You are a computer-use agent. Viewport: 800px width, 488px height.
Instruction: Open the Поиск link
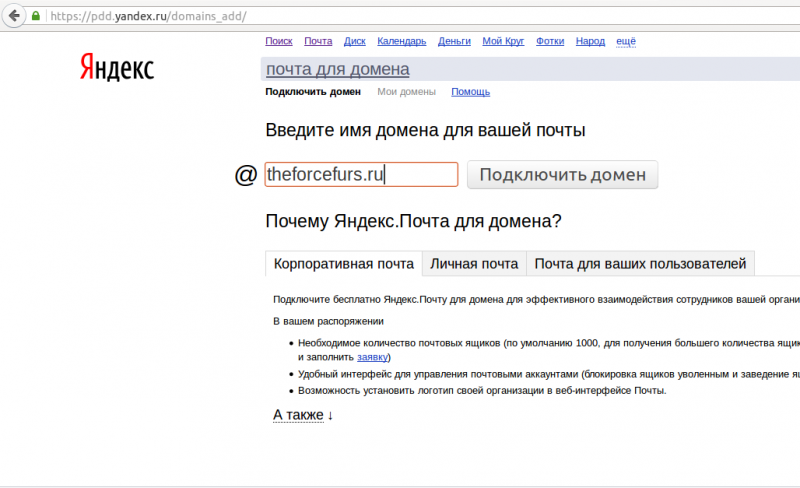point(279,41)
